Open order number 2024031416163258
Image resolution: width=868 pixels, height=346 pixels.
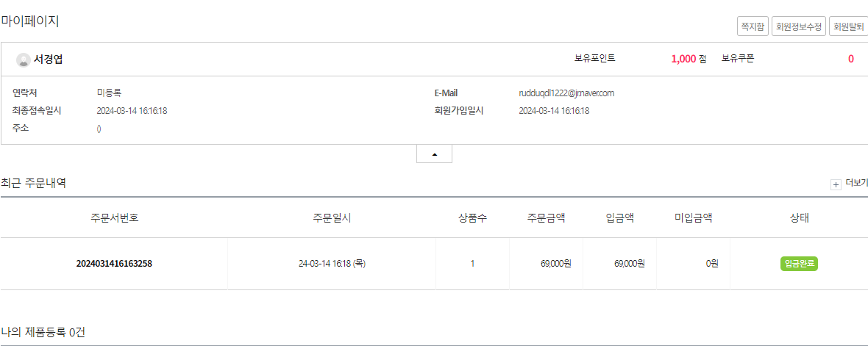(x=114, y=264)
